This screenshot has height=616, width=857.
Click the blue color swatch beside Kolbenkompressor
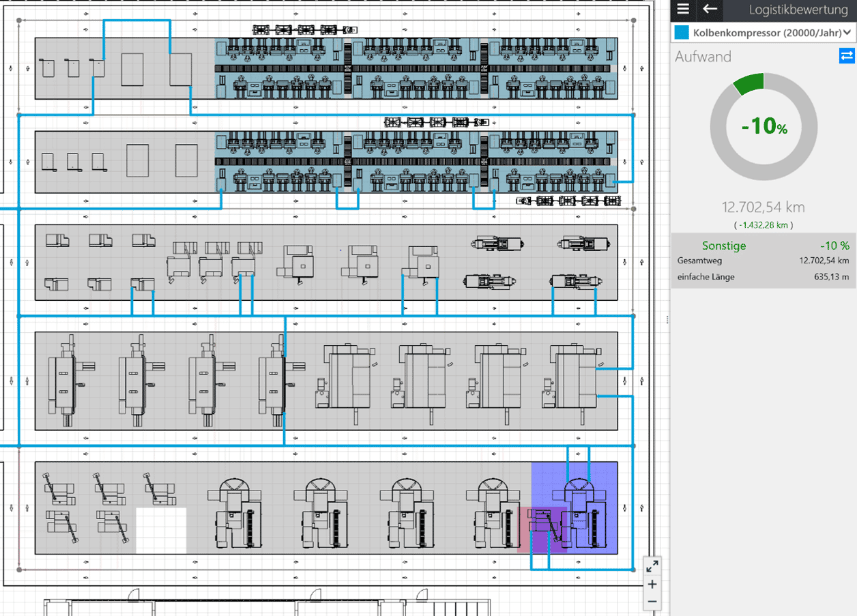(x=681, y=33)
